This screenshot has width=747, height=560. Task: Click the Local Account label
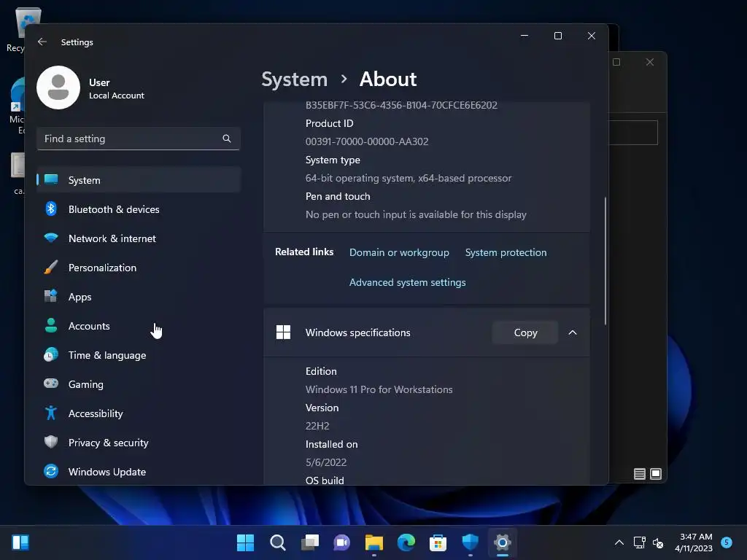tap(116, 96)
